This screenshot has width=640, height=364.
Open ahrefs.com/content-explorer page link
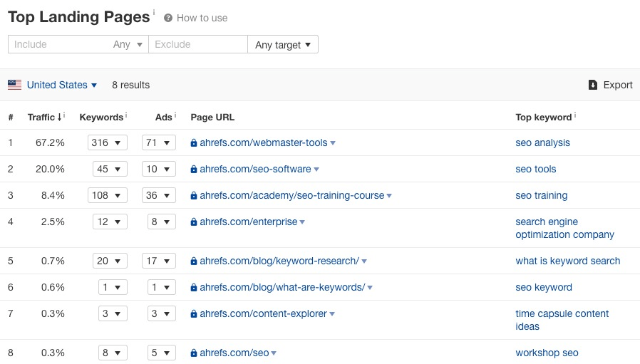pos(263,313)
